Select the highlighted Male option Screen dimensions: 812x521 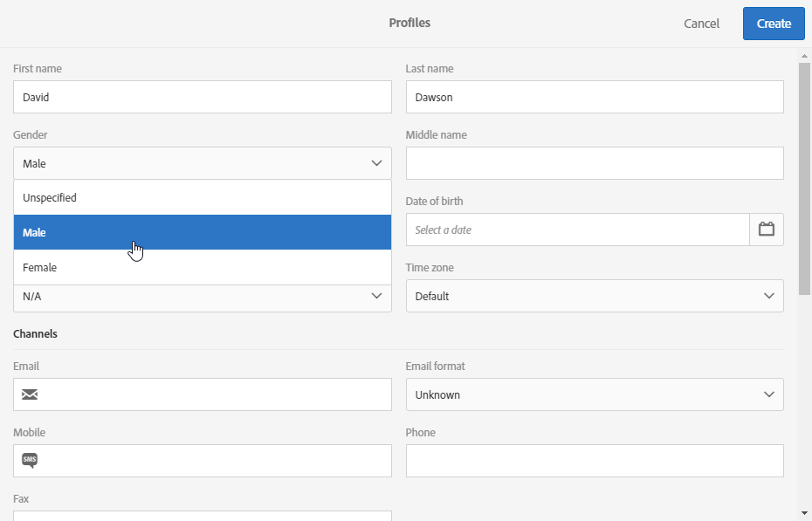tap(203, 232)
